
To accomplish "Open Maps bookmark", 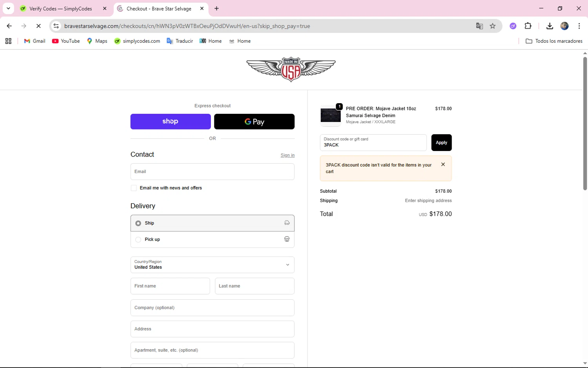I will click(x=97, y=41).
